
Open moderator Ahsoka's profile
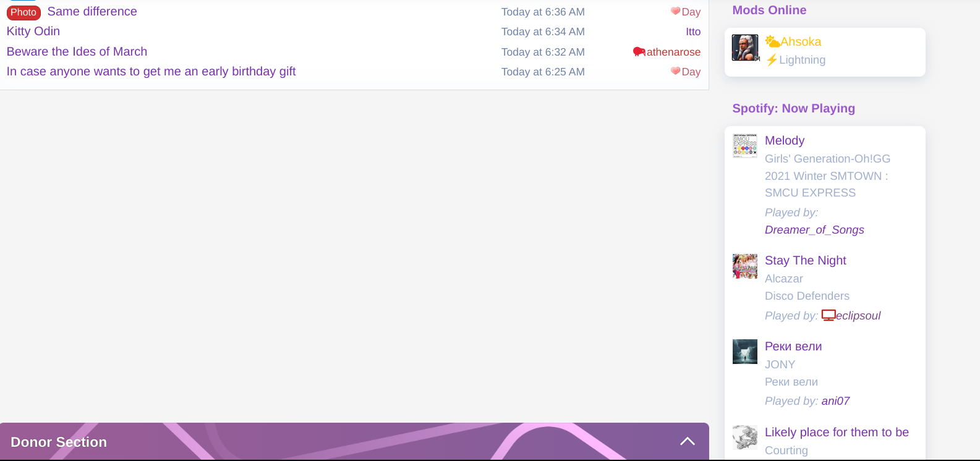pyautogui.click(x=801, y=41)
